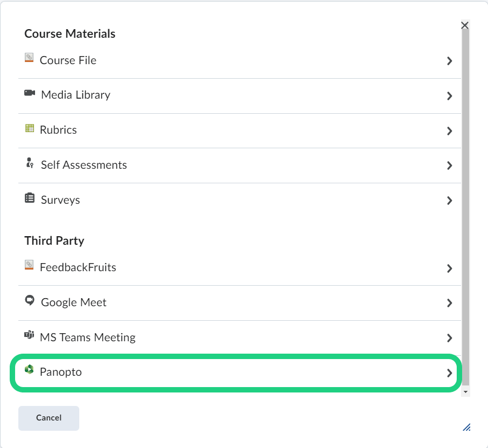Choose the MS Teams Meeting entry
Screen dimensions: 488x448
click(x=87, y=337)
